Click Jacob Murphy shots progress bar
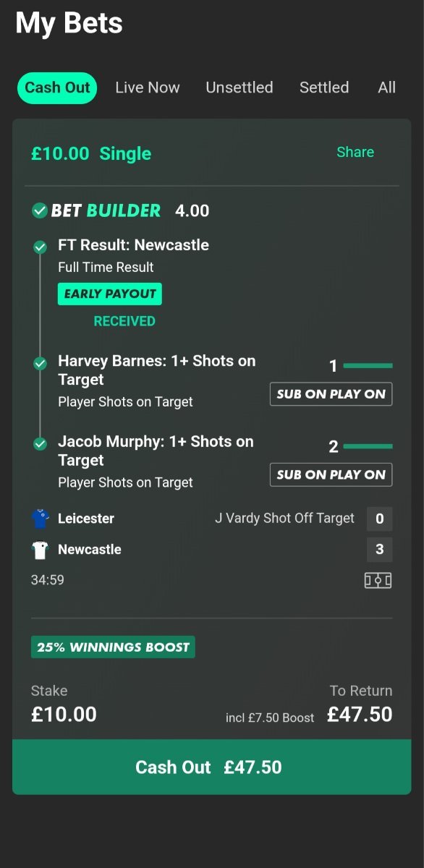The width and height of the screenshot is (424, 868). tap(368, 446)
